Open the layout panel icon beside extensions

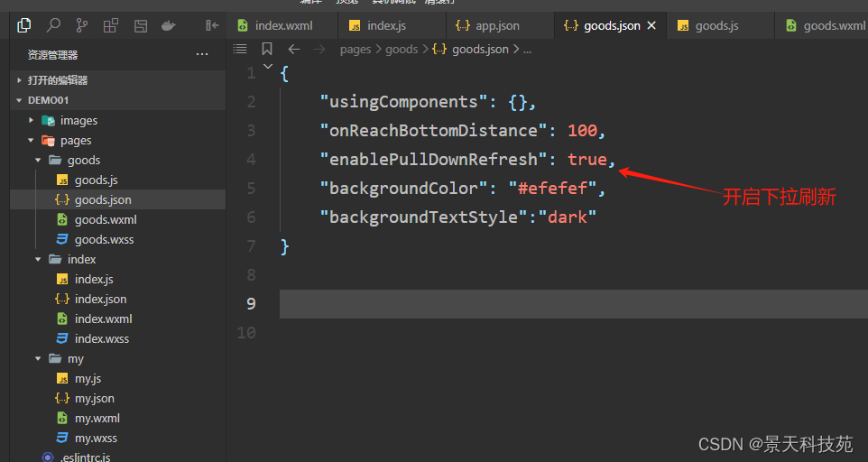click(x=141, y=25)
